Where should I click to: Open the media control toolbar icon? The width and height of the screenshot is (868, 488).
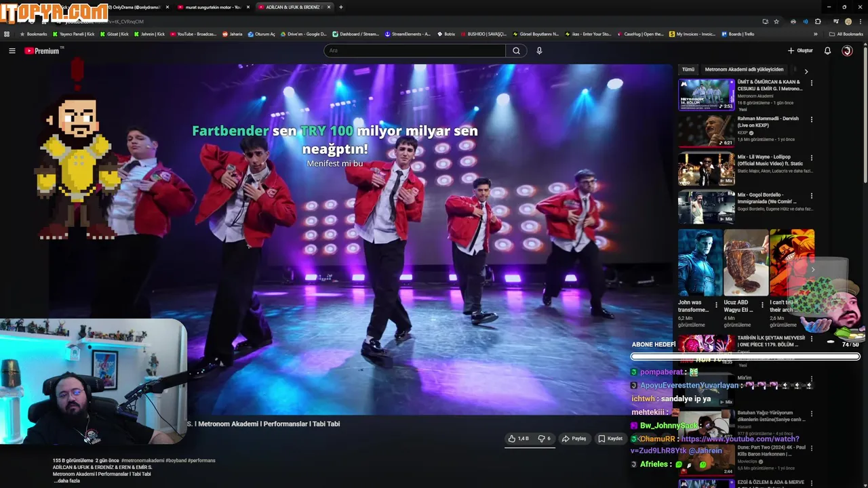pos(837,21)
